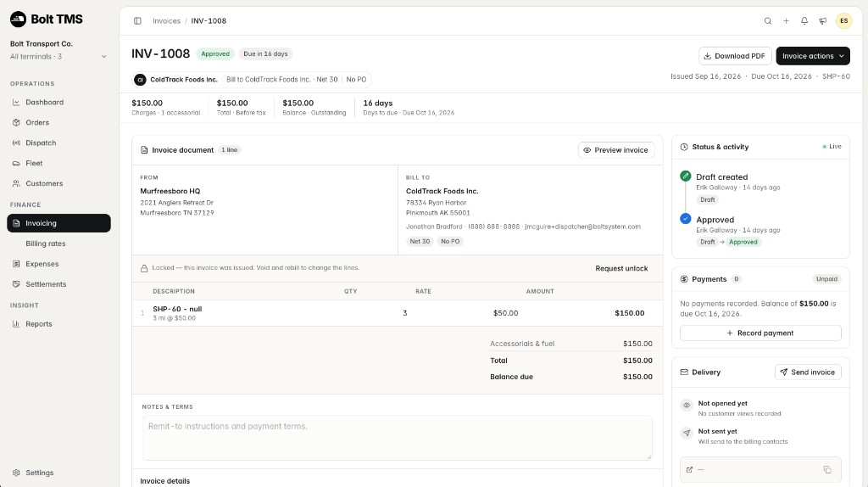Click the Balance due $150.00 amount
868x487 pixels.
[637, 377]
